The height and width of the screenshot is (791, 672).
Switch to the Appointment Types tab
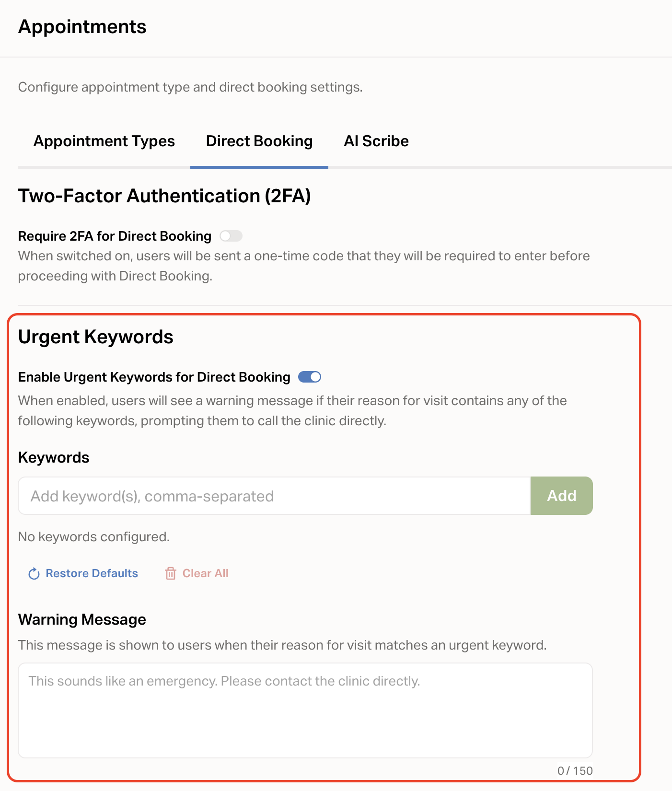104,141
